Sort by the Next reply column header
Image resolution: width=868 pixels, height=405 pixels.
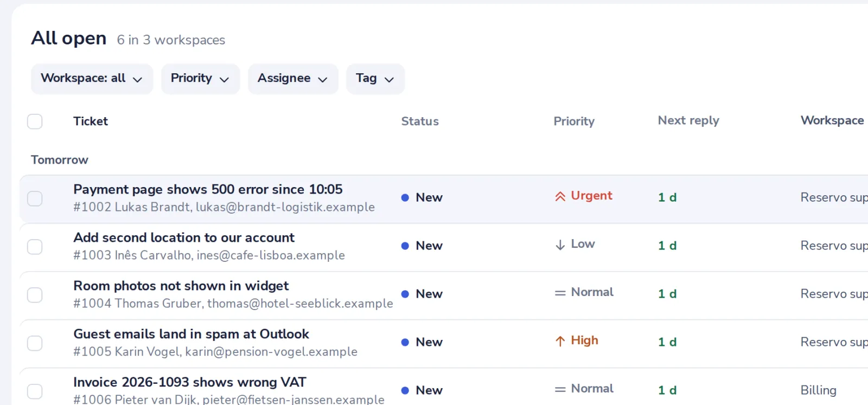click(x=688, y=120)
